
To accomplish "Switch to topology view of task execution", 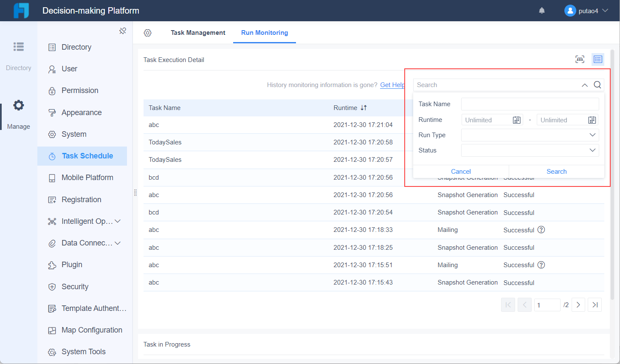I will (x=579, y=59).
